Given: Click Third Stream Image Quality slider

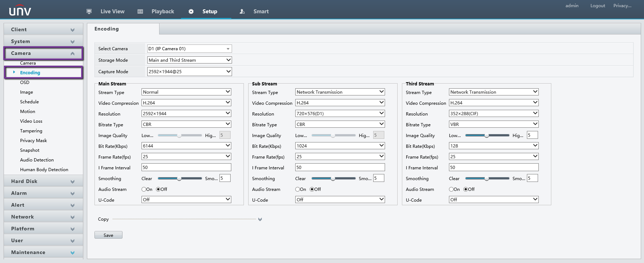Looking at the screenshot, I should coord(487,135).
